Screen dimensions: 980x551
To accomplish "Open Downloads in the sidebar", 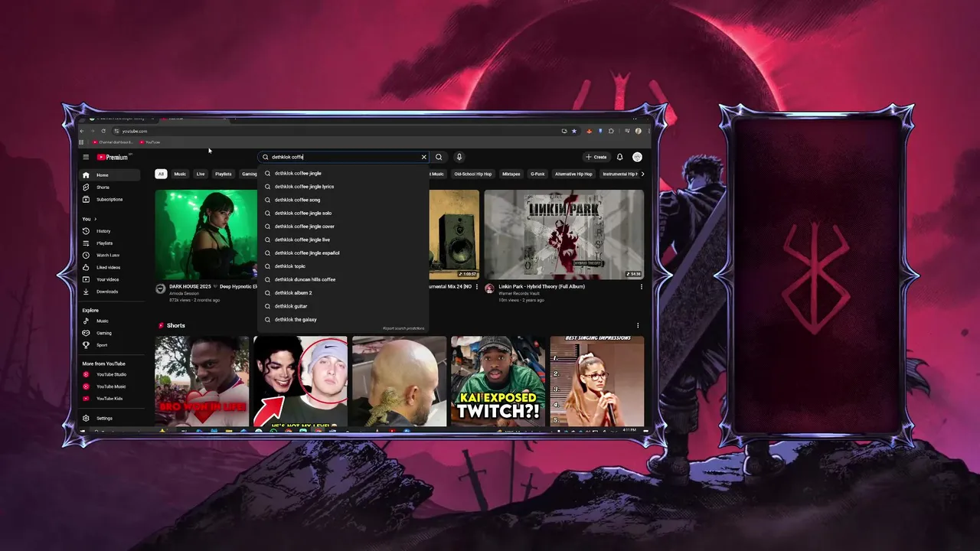I will [x=110, y=292].
